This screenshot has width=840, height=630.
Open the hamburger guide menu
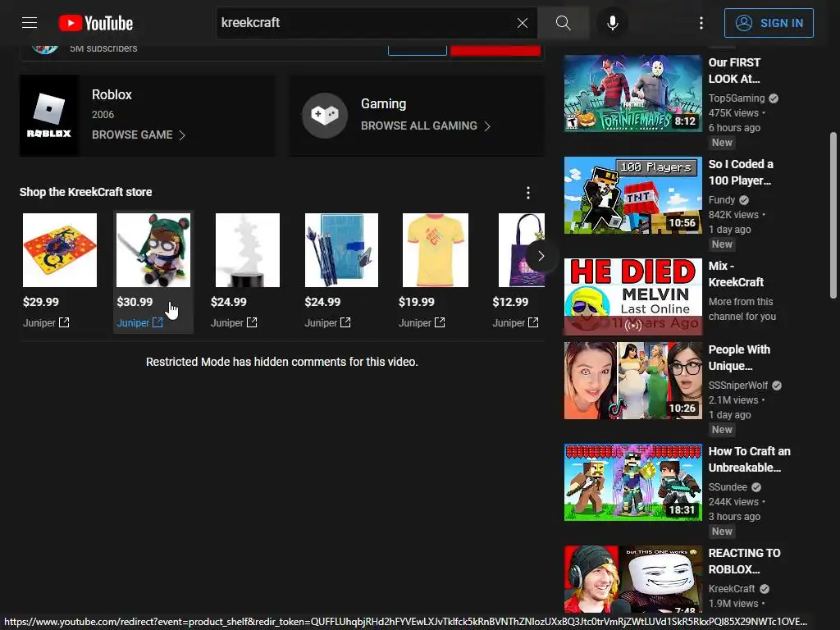pyautogui.click(x=30, y=22)
